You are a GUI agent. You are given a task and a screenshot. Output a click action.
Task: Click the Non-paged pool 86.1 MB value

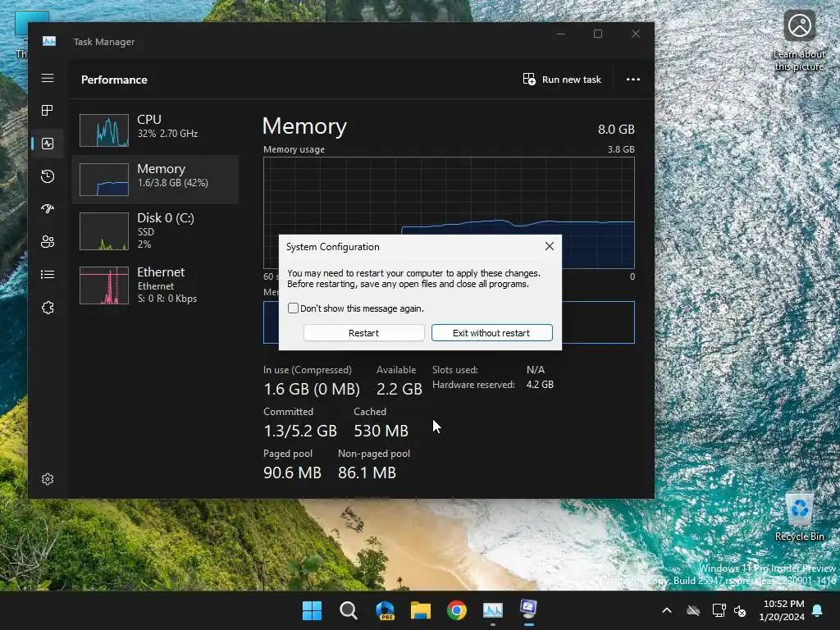[367, 472]
